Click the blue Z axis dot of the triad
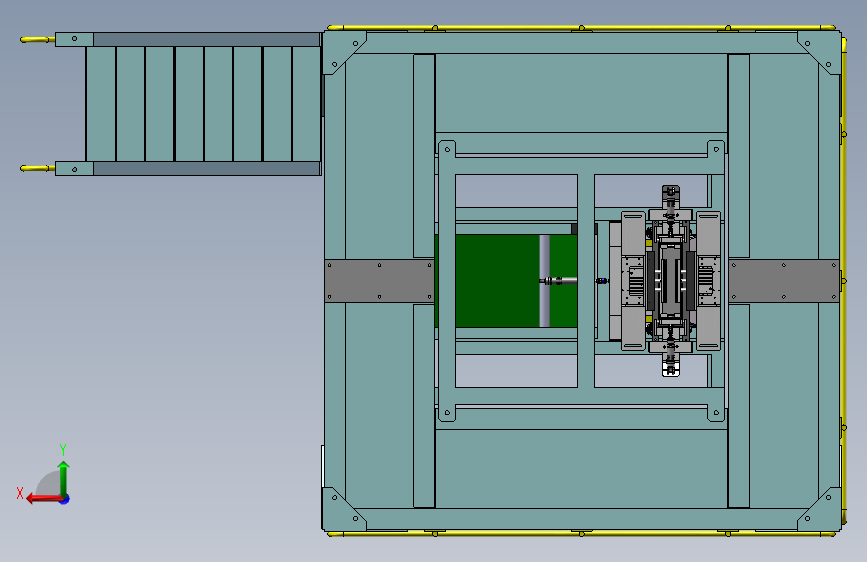The height and width of the screenshot is (562, 867). [x=65, y=499]
